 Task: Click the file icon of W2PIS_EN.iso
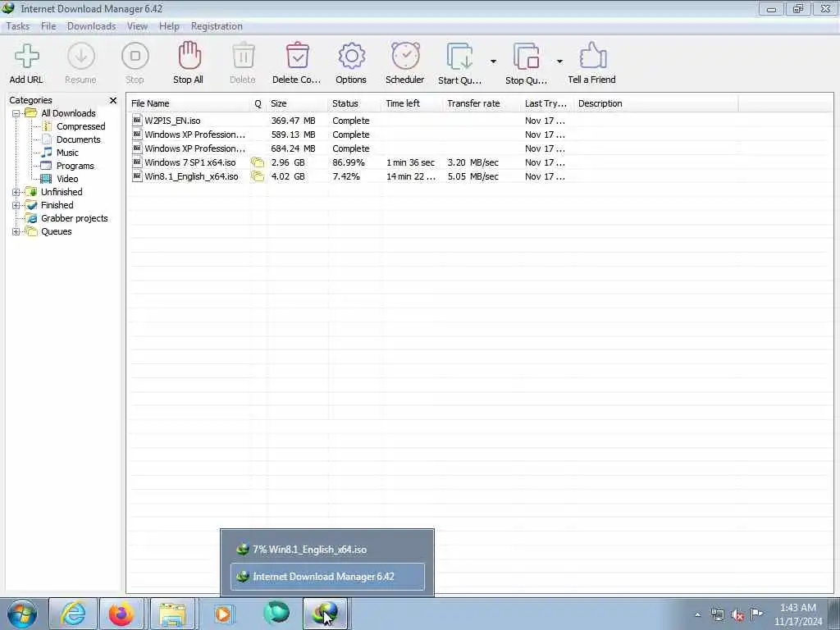pos(137,121)
